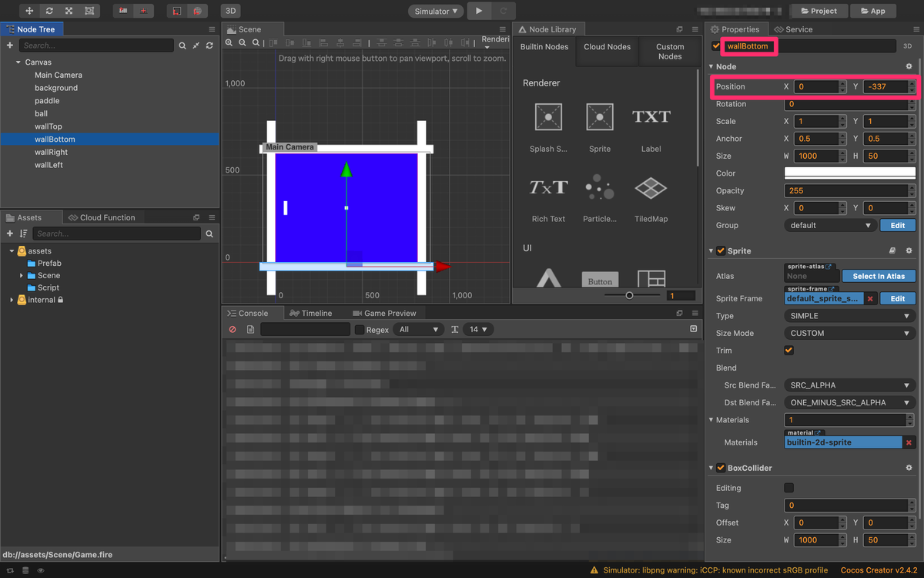Viewport: 924px width, 578px height.
Task: Open the Size Mode CUSTOM dropdown
Action: point(850,334)
